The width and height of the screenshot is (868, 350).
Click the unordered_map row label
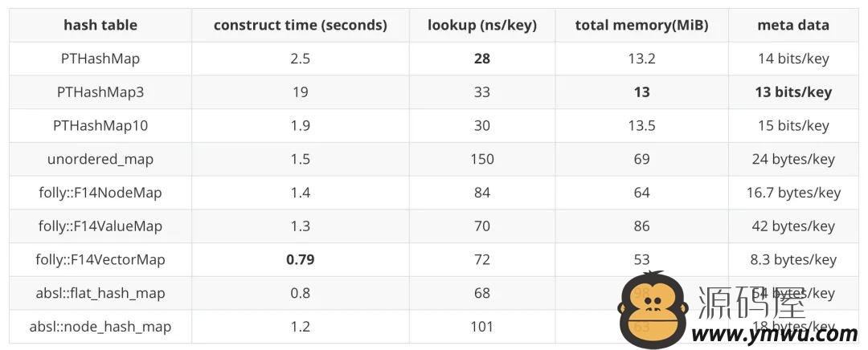(x=100, y=159)
